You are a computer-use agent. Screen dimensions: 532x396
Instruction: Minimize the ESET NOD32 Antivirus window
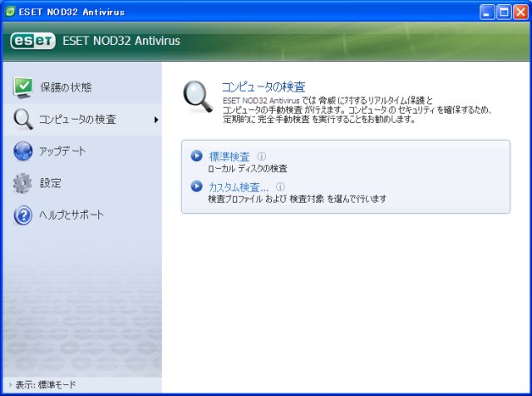tap(487, 12)
